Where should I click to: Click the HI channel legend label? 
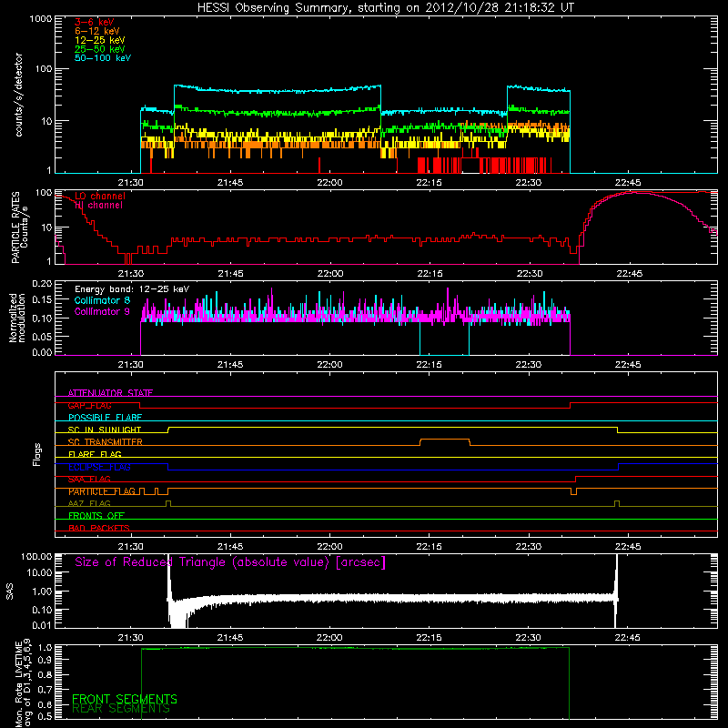point(98,205)
